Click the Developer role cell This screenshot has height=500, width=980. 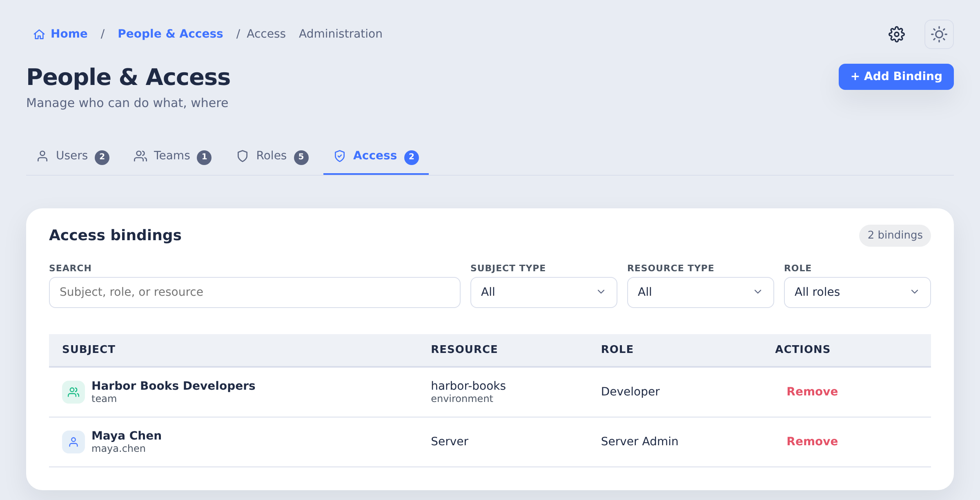point(630,391)
